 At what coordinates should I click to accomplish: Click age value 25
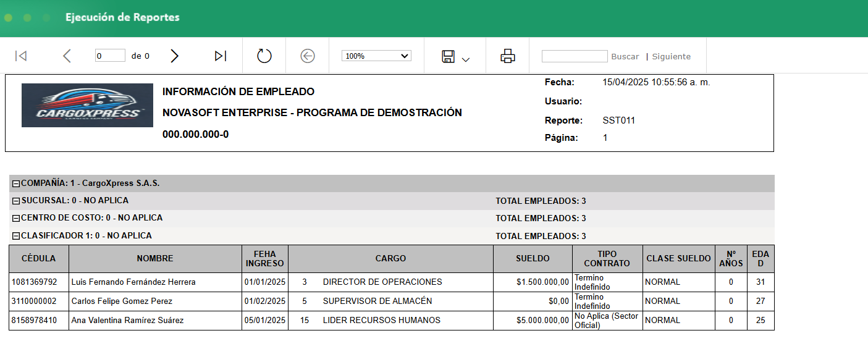pos(761,320)
